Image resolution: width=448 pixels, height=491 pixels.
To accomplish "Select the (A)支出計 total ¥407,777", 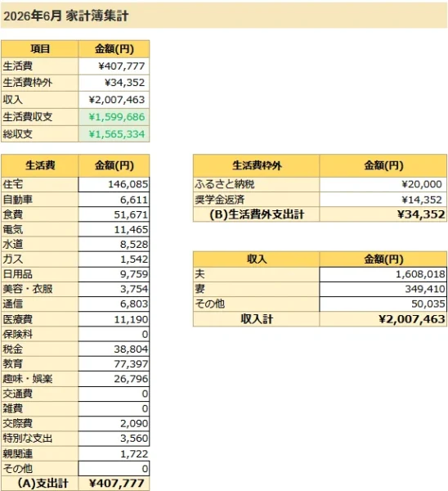I will 114,483.
